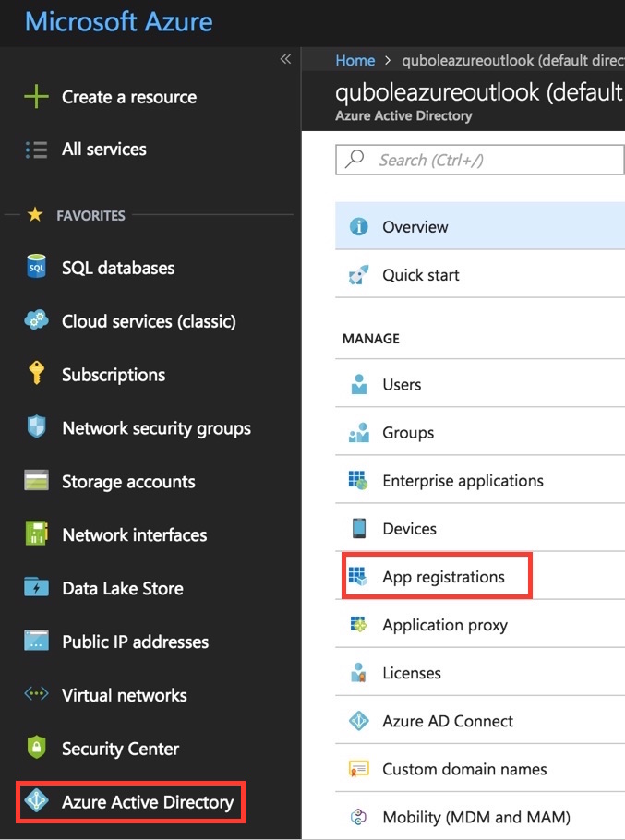Viewport: 625px width, 840px height.
Task: Click the Storage accounts icon
Action: coord(36,481)
